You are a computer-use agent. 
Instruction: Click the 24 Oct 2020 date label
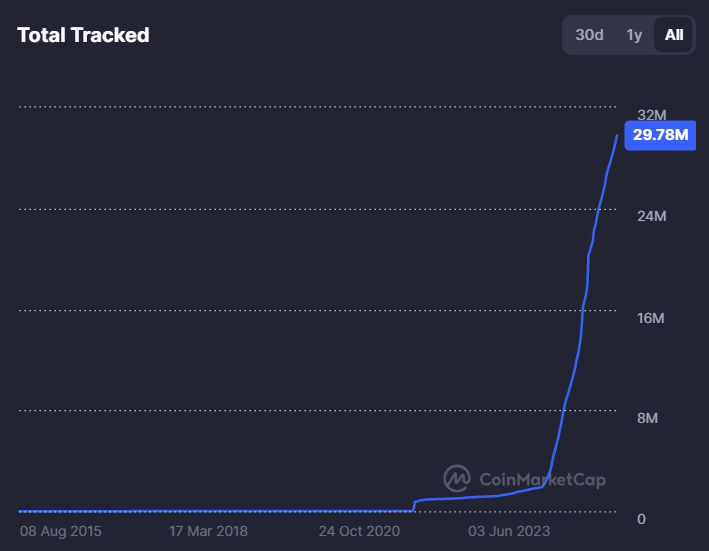coord(359,530)
